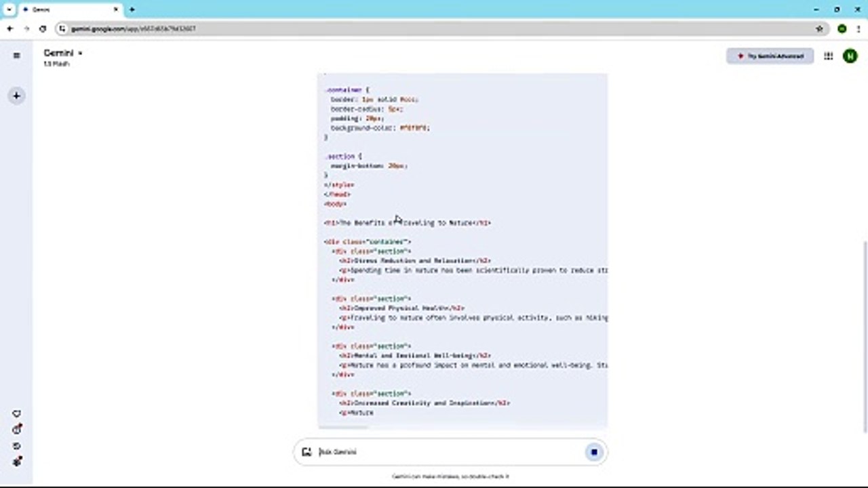The width and height of the screenshot is (868, 488).
Task: Click the page vertical scrollbar thumb
Action: click(865, 335)
